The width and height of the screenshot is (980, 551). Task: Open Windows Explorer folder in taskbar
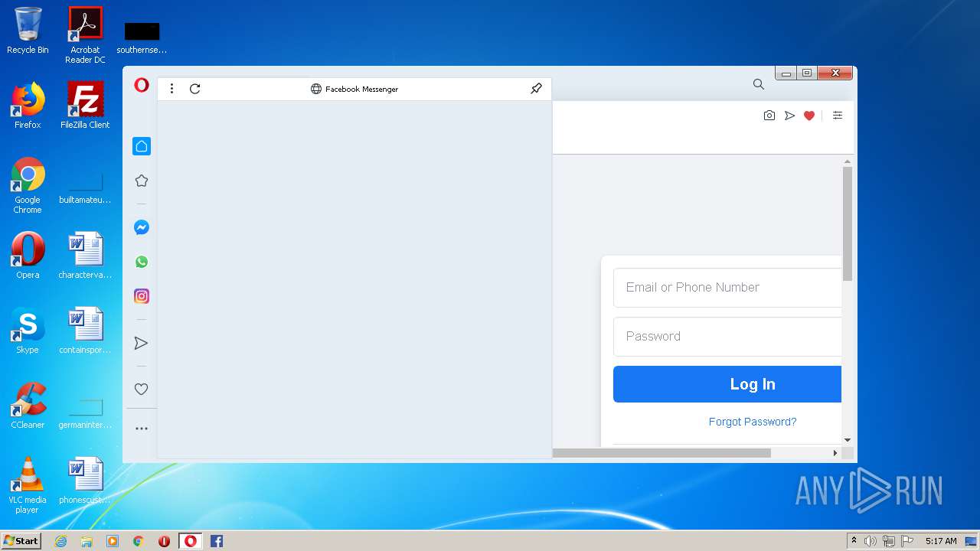tap(87, 541)
